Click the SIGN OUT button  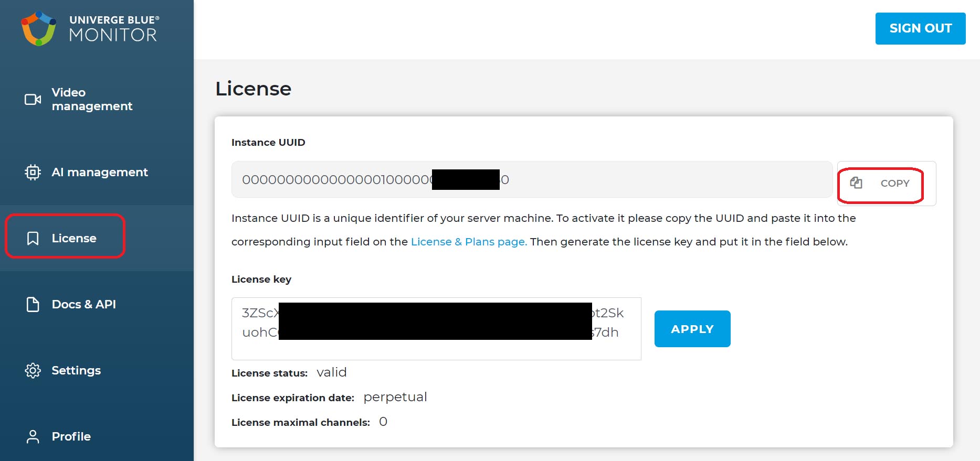[920, 28]
